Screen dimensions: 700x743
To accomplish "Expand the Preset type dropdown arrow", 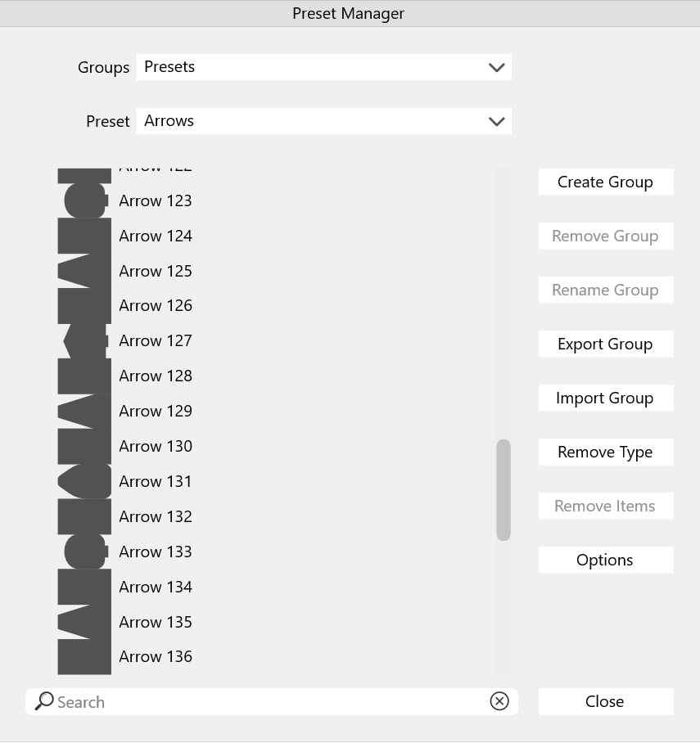I will click(x=496, y=121).
